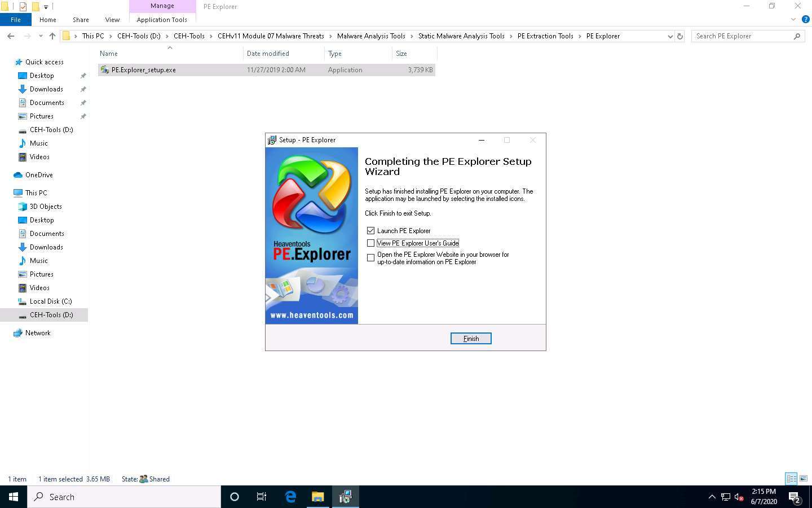The image size is (812, 508).
Task: Open Task View on the taskbar
Action: coord(262,497)
